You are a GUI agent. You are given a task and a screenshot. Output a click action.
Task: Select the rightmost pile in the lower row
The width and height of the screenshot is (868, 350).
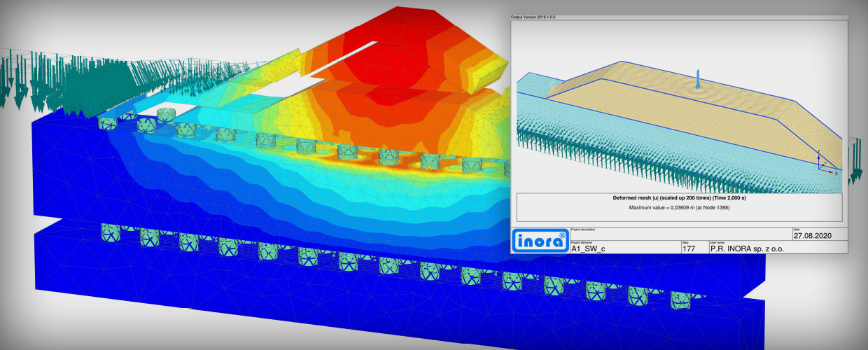[x=679, y=299]
